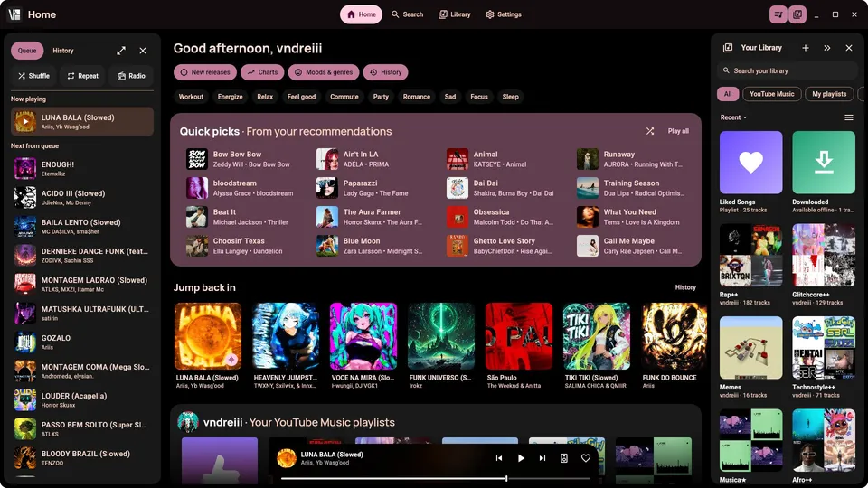The width and height of the screenshot is (868, 488).
Task: Toggle Repeat for the queue
Action: [x=83, y=76]
